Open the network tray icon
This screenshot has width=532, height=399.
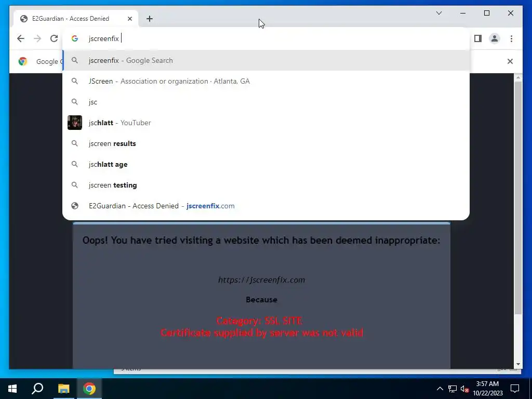pyautogui.click(x=453, y=389)
